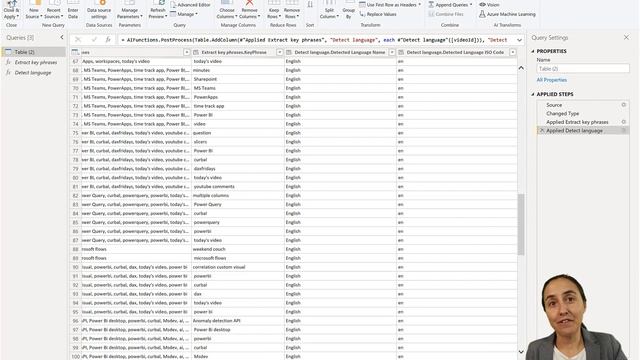This screenshot has height=360, width=640.
Task: Expand the formula bar with the chevron
Action: (x=519, y=40)
